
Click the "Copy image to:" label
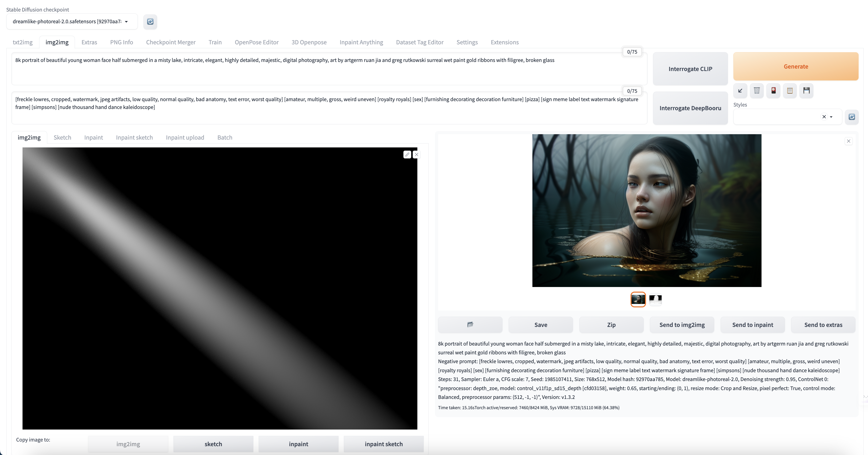coord(33,440)
